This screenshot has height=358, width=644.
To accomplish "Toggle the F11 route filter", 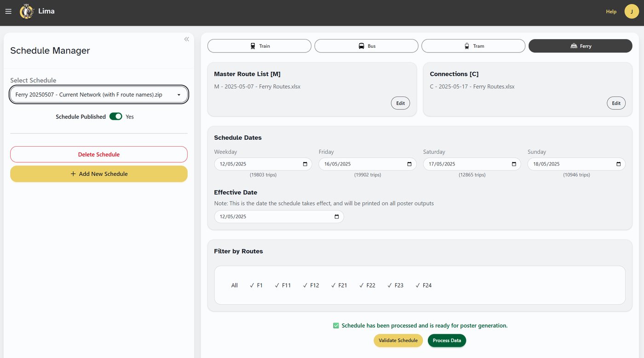I will point(283,285).
